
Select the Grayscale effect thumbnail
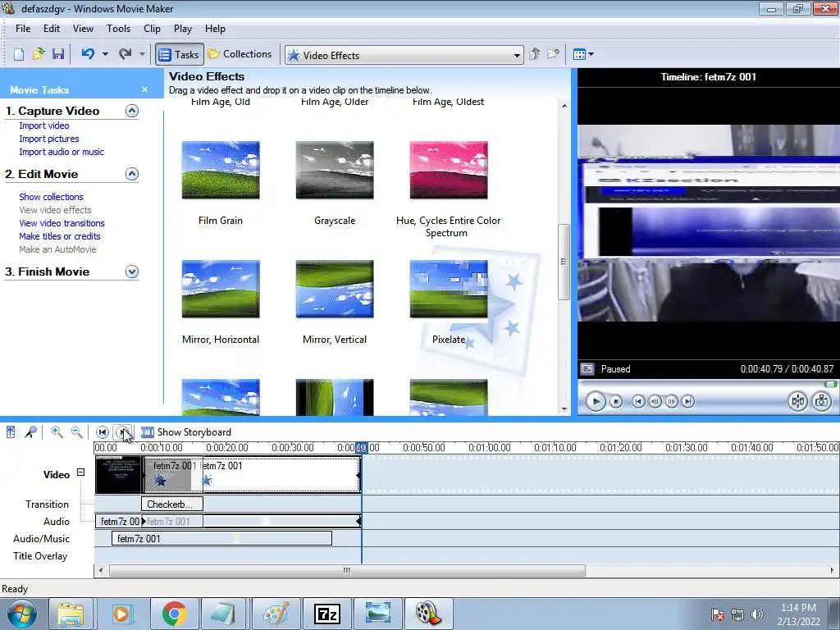[335, 171]
